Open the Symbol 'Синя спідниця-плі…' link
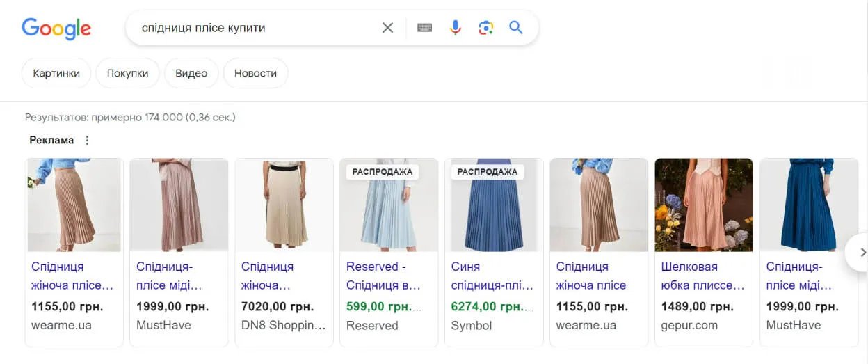Viewport: 868px width, 364px height. 492,276
